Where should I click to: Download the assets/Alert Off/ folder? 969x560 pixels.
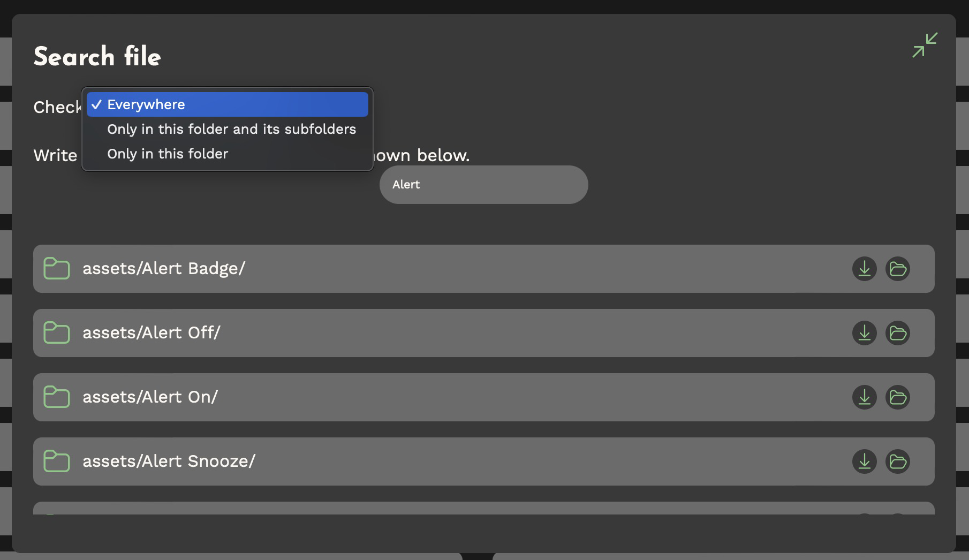click(x=865, y=333)
